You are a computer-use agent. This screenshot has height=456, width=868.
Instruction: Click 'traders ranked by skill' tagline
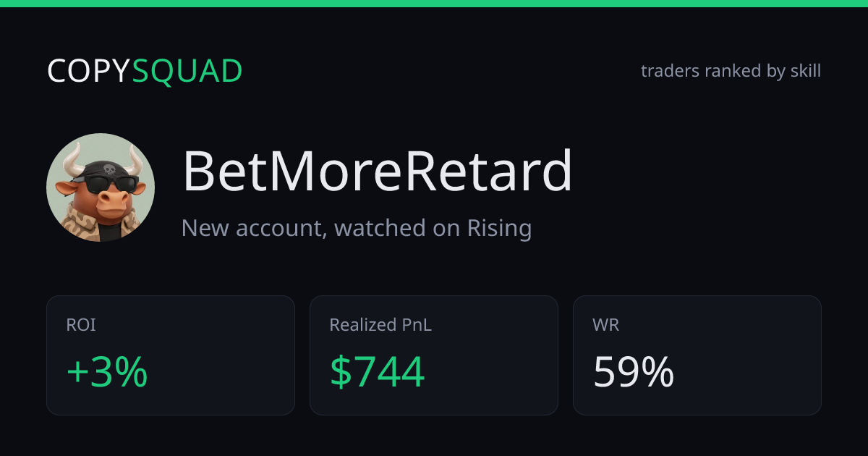(x=731, y=71)
